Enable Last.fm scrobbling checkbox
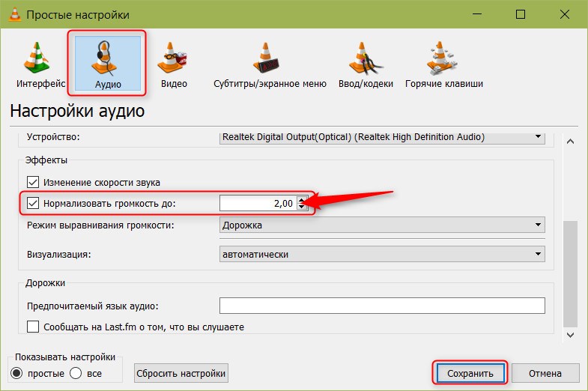The height and width of the screenshot is (391, 588). tap(33, 326)
